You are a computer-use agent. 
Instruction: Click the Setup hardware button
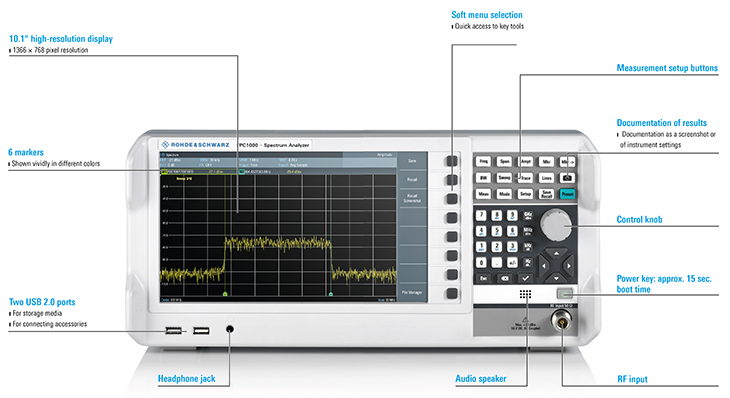click(x=525, y=194)
